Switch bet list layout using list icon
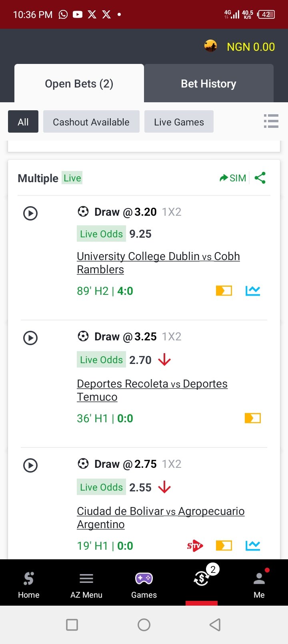 [x=271, y=121]
